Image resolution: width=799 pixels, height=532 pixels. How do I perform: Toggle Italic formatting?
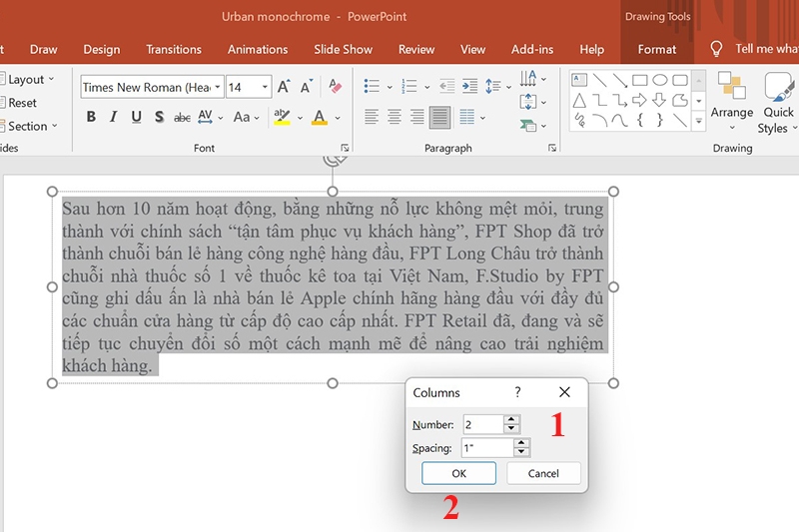pyautogui.click(x=113, y=117)
